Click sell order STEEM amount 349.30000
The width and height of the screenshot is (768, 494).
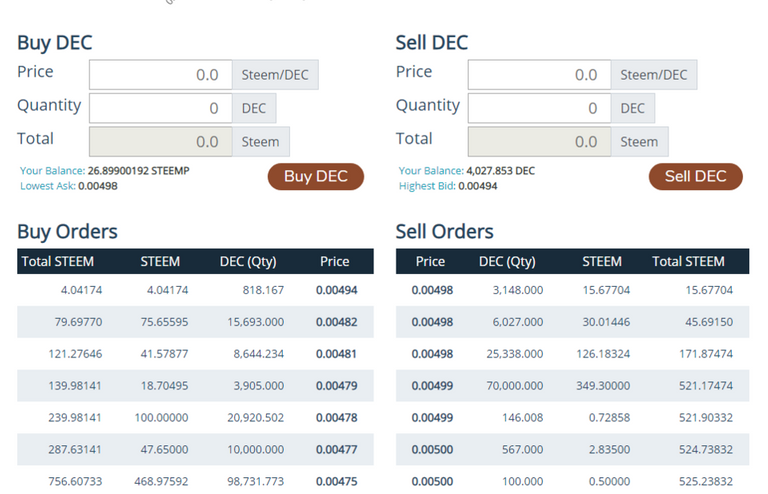[x=603, y=386]
